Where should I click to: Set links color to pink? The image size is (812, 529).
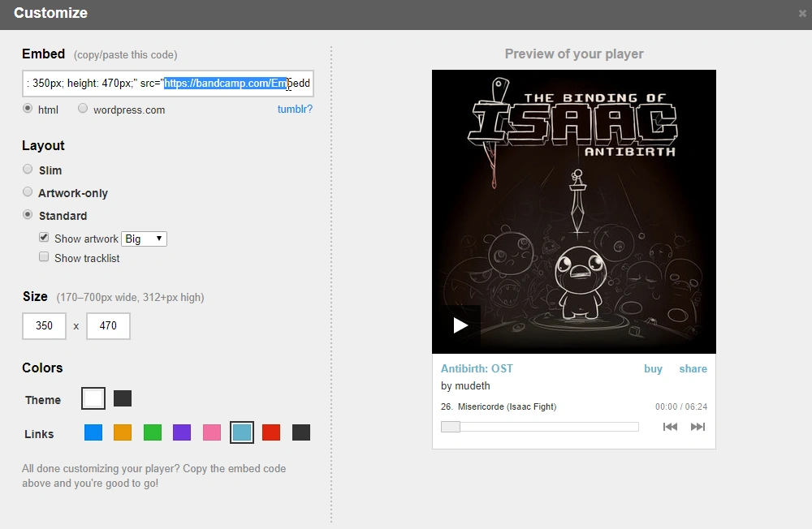212,432
